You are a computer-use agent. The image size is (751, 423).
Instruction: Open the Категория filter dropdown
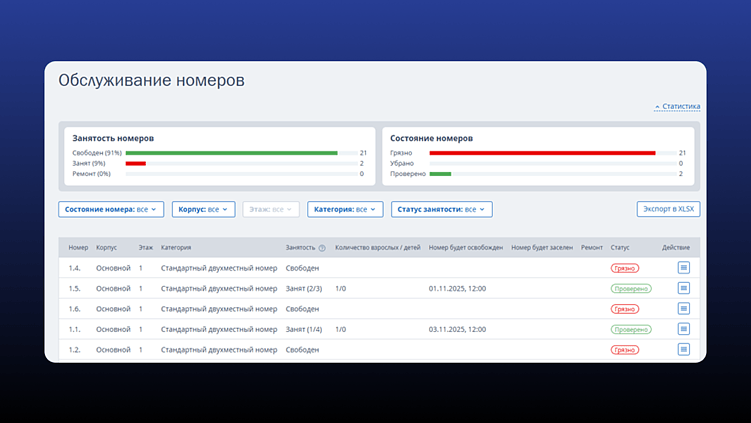click(x=345, y=209)
